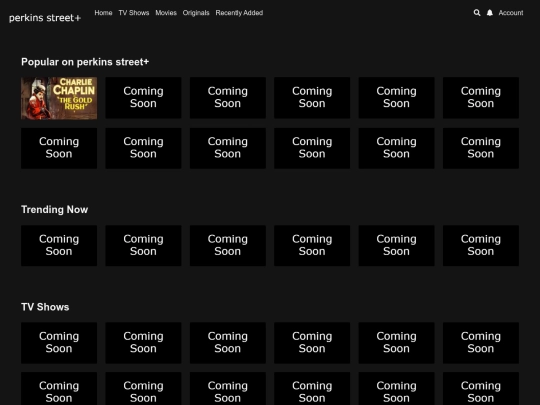Open the Home menu item
Screen dimensions: 540x405
(103, 13)
